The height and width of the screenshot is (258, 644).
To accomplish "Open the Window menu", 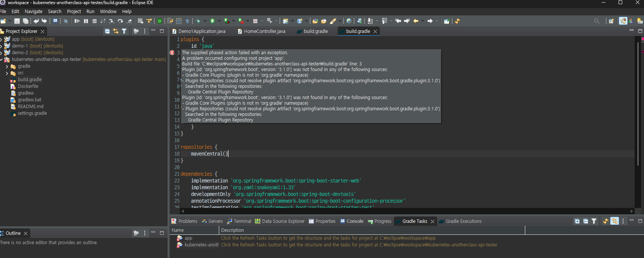I will 108,12.
